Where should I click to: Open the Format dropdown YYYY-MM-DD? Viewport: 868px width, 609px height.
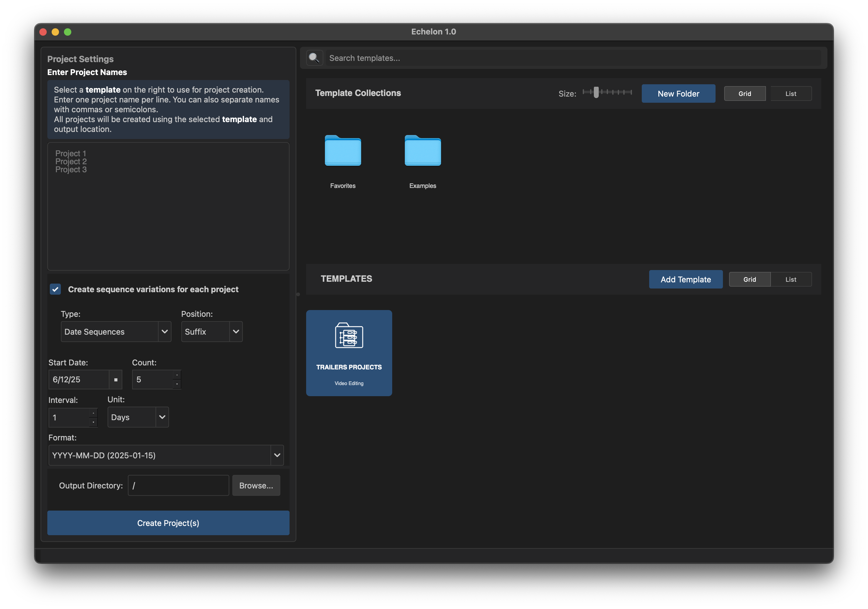click(x=166, y=456)
